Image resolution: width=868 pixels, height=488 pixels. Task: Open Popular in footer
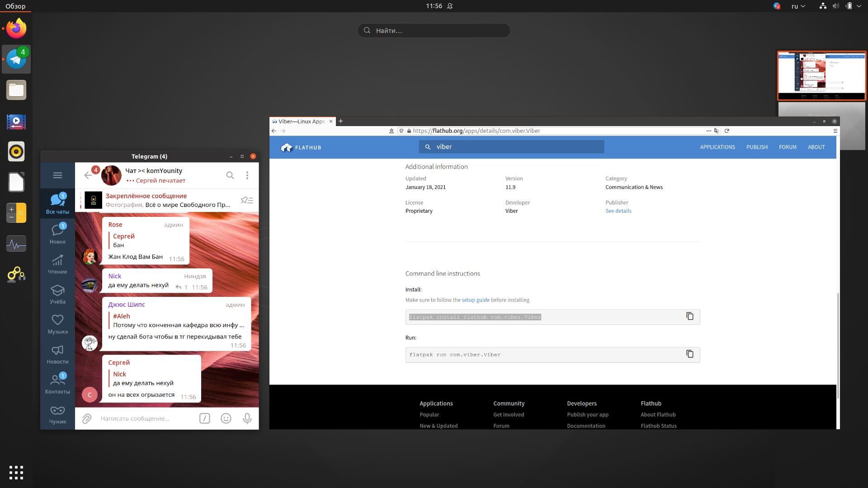pyautogui.click(x=429, y=415)
